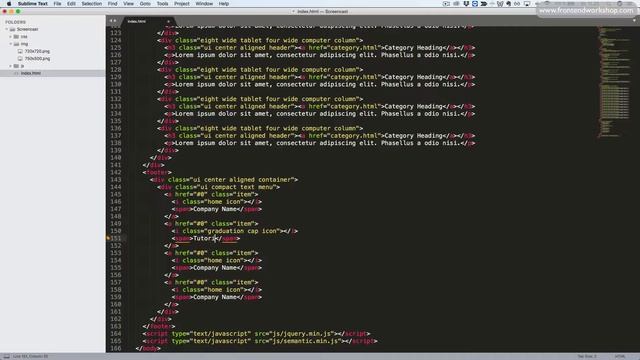Change the HTML syntax in status bar
This screenshot has height=360, width=640.
point(620,356)
